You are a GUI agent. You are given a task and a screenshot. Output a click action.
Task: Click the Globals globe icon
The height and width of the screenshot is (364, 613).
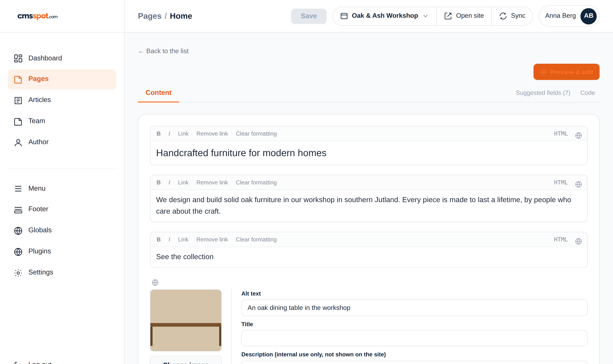tap(18, 231)
